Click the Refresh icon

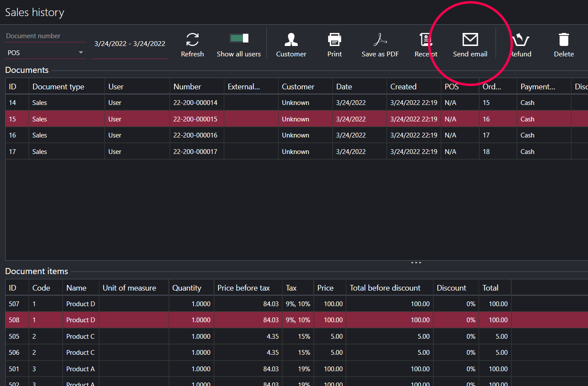(192, 40)
